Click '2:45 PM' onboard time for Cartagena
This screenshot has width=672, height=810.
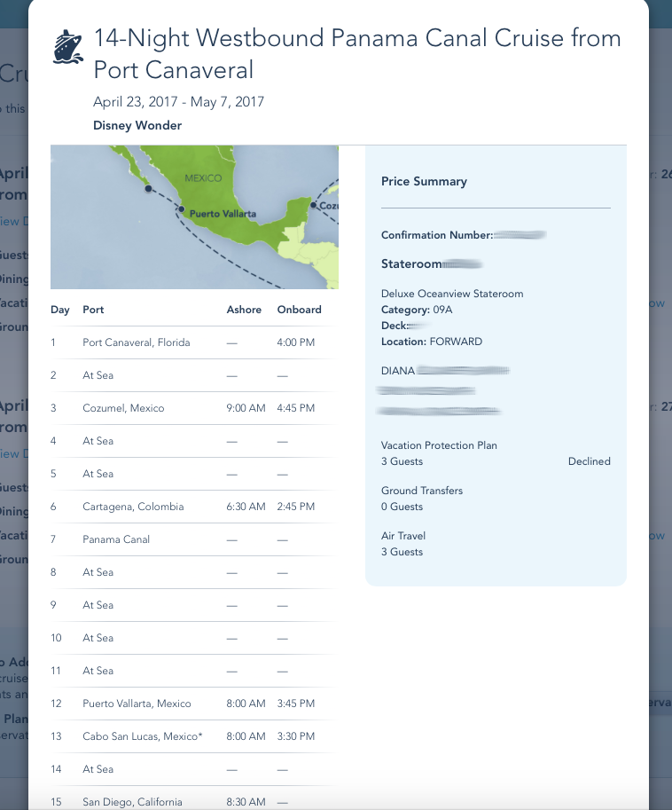pyautogui.click(x=296, y=507)
